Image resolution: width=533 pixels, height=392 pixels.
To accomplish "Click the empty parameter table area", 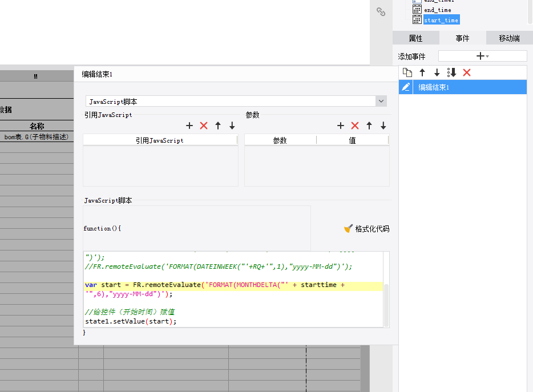I will tap(317, 166).
